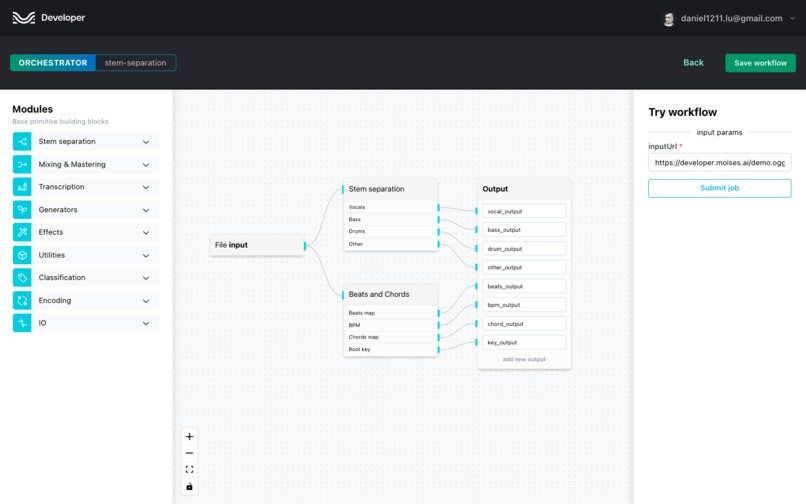Click the inputUrl text field
This screenshot has height=504, width=806.
(x=719, y=163)
